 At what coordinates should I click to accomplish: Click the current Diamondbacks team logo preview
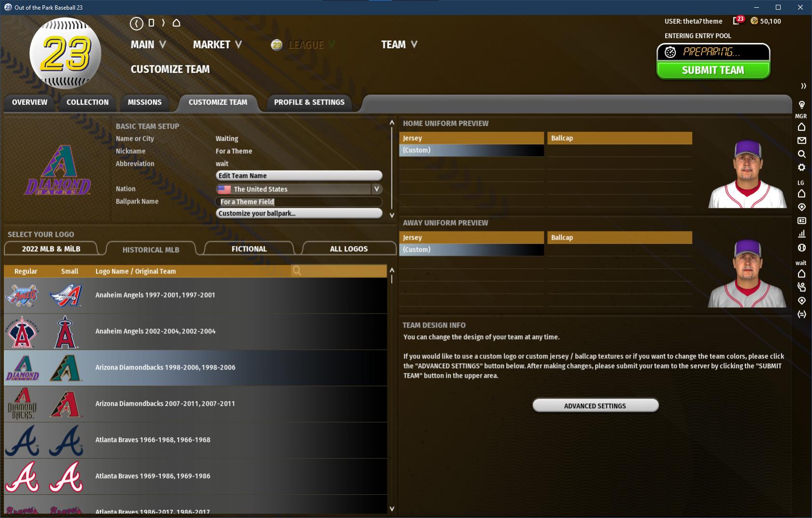pyautogui.click(x=58, y=170)
